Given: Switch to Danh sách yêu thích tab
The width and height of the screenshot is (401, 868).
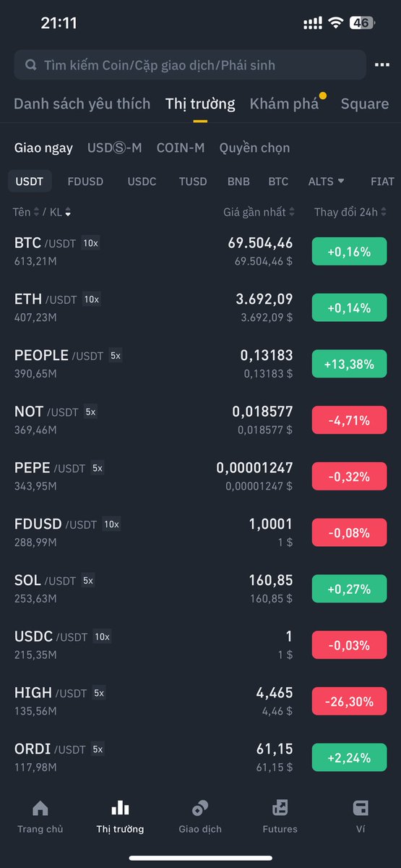Looking at the screenshot, I should 82,103.
